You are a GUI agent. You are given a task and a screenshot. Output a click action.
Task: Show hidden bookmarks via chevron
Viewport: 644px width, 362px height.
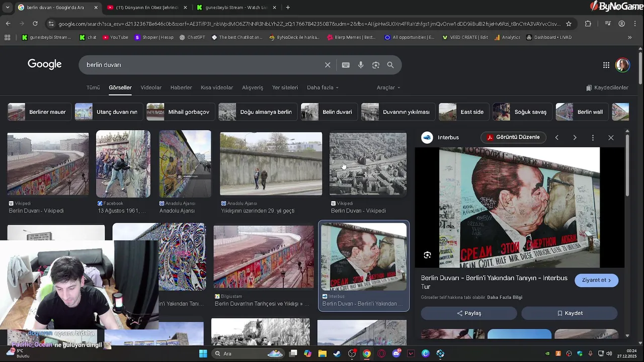point(629,37)
